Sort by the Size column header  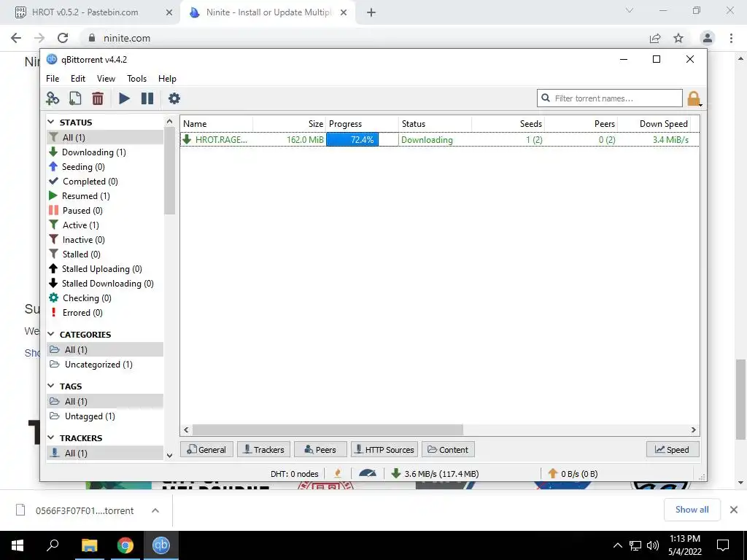click(x=289, y=124)
